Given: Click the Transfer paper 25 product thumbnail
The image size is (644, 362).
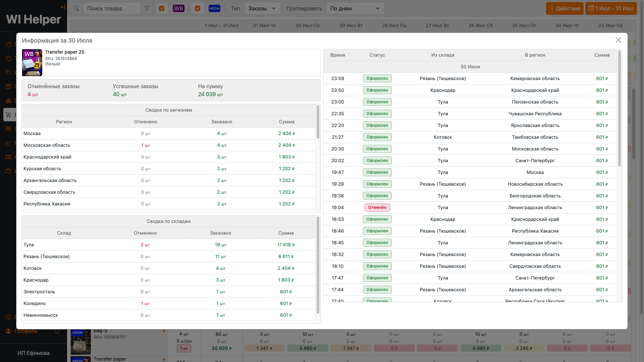Looking at the screenshot, I should 32,63.
